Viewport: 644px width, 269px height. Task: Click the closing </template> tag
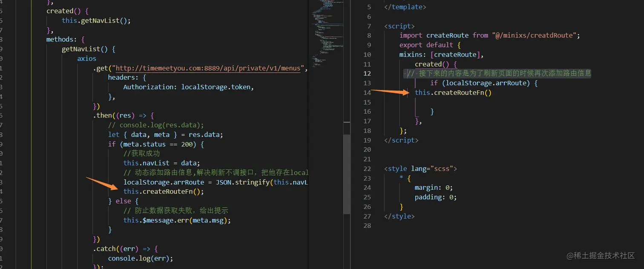pyautogui.click(x=405, y=7)
